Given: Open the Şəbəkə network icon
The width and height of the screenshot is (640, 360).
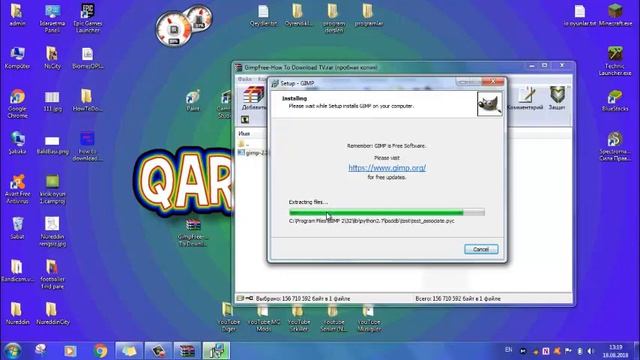Looking at the screenshot, I should [x=17, y=142].
